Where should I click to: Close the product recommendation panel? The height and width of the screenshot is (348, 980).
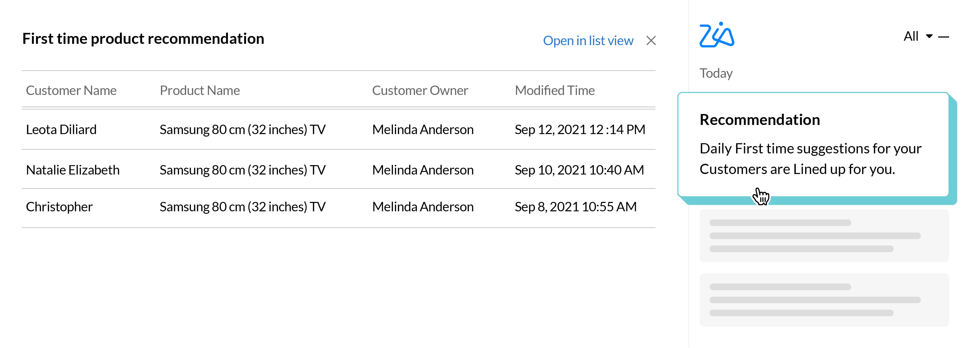tap(651, 41)
